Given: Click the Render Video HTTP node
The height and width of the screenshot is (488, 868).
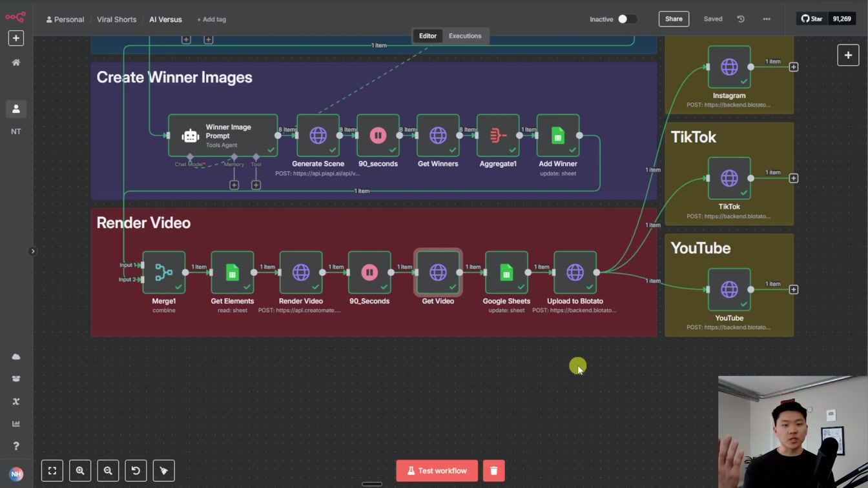Looking at the screenshot, I should click(301, 272).
